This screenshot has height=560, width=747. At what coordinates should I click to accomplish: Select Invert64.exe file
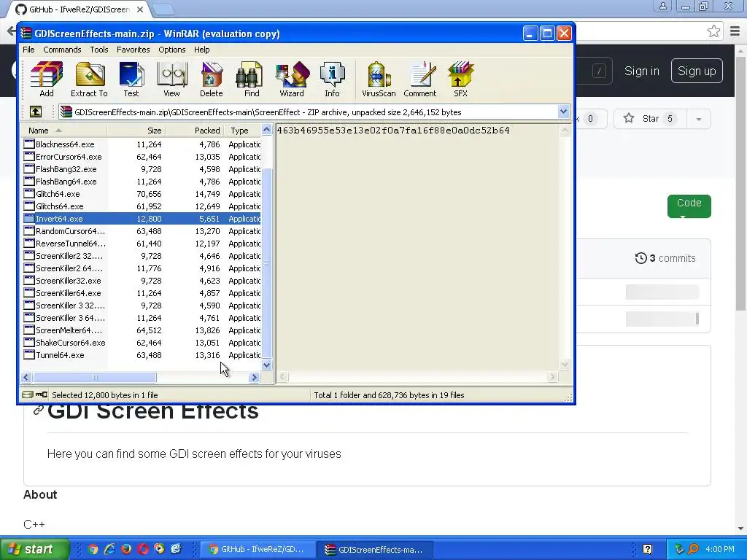[x=142, y=219]
